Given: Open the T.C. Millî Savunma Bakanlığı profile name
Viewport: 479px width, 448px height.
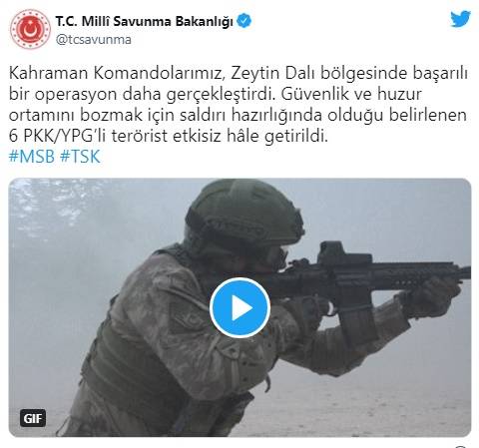Looking at the screenshot, I should point(145,21).
